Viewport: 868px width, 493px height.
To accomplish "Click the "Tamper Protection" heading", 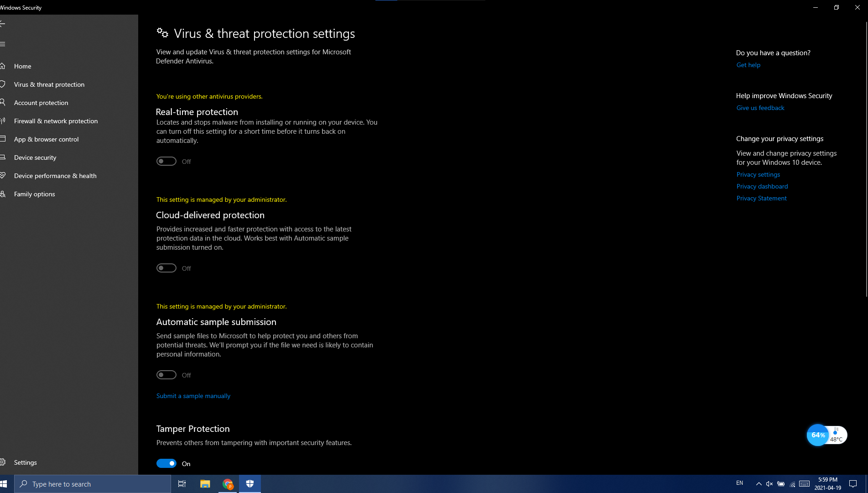I will click(193, 429).
